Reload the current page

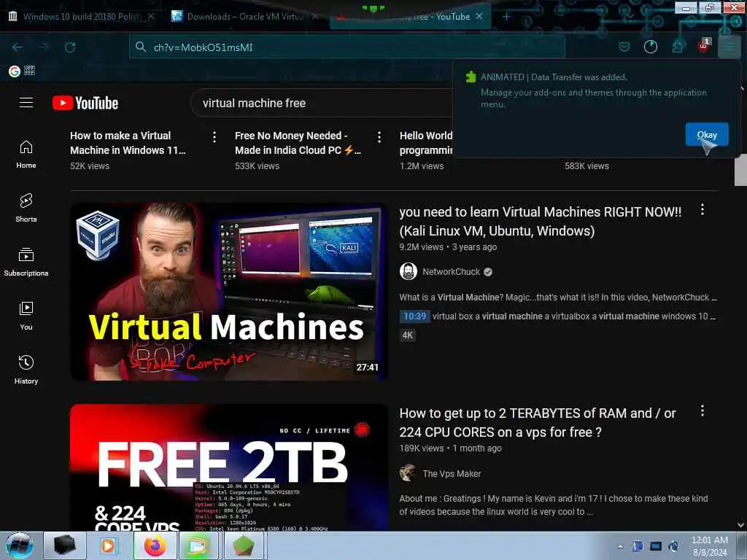71,47
